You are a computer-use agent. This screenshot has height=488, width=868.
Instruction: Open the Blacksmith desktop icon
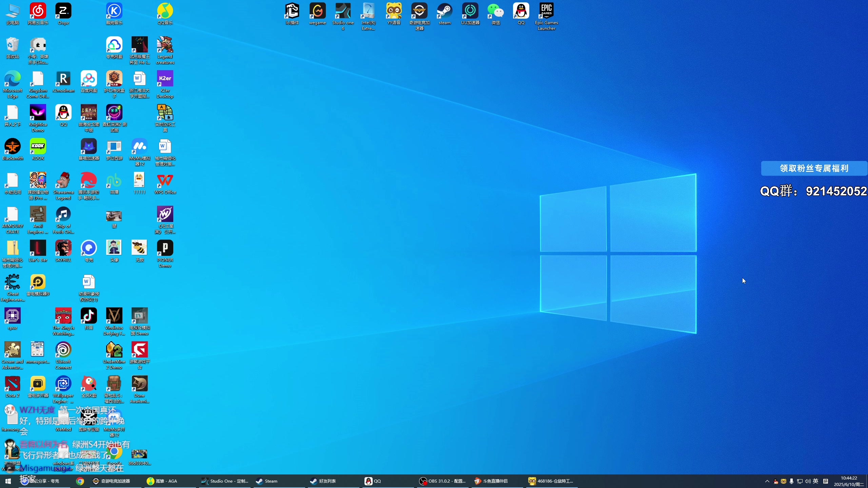click(x=13, y=150)
